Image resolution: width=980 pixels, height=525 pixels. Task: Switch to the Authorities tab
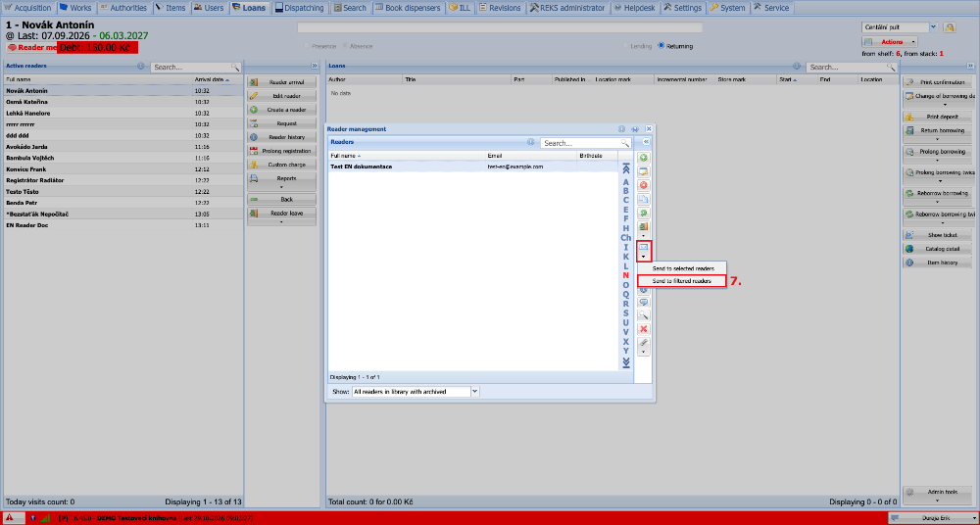coord(123,8)
